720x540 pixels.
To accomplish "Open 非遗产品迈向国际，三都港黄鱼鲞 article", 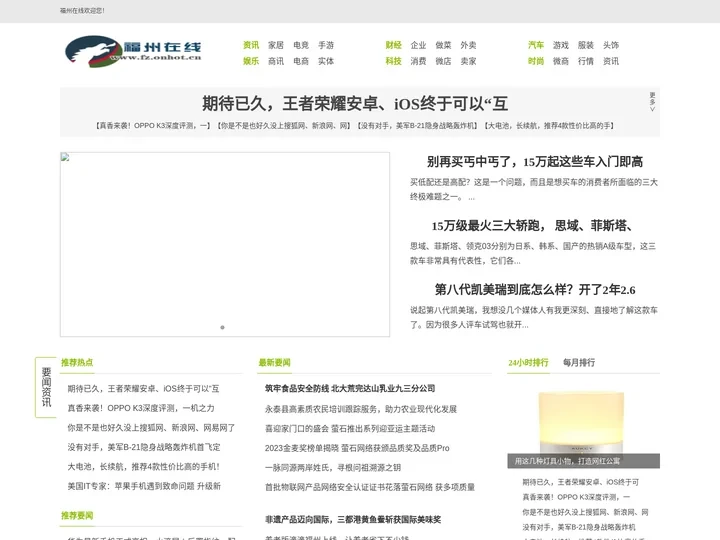I will point(353,519).
